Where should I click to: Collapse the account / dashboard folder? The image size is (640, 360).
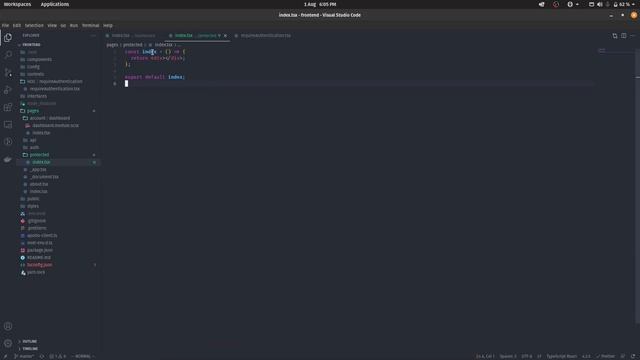point(50,118)
